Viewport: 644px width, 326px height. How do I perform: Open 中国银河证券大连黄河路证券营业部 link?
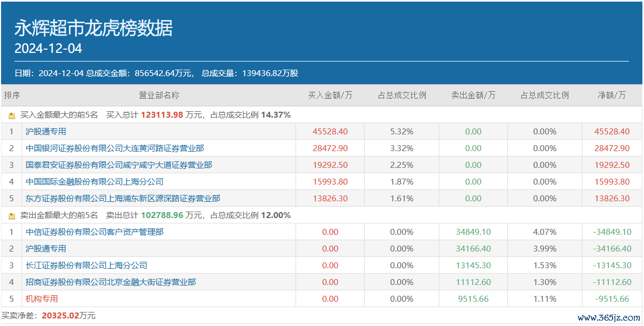(x=115, y=148)
